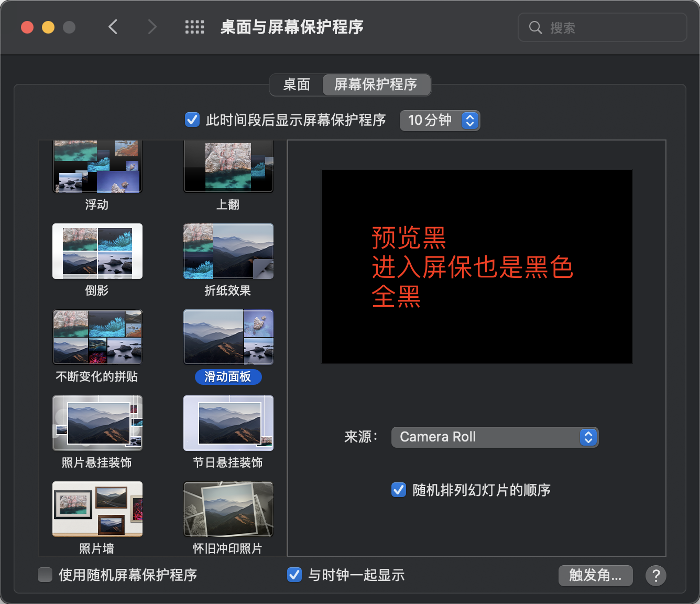
Task: Click the back navigation arrow
Action: (x=113, y=27)
